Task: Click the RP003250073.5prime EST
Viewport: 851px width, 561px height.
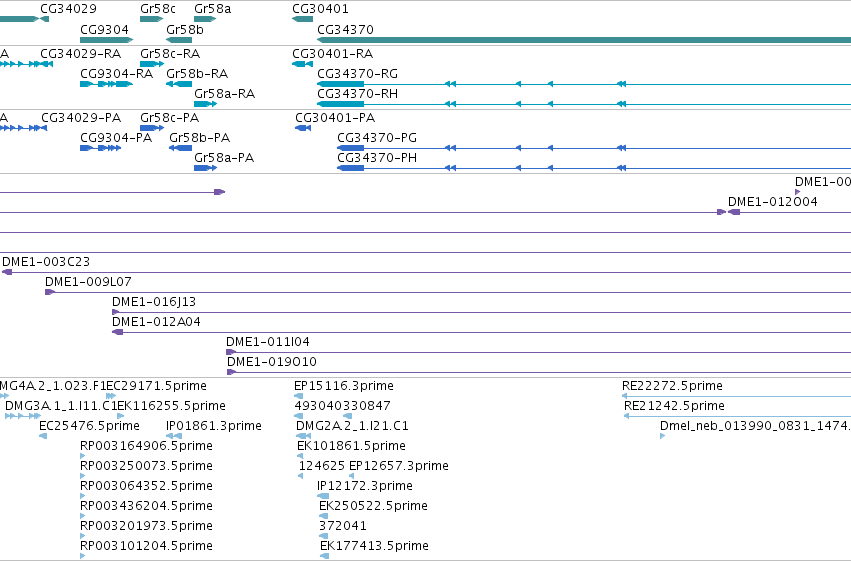Action: (146, 467)
